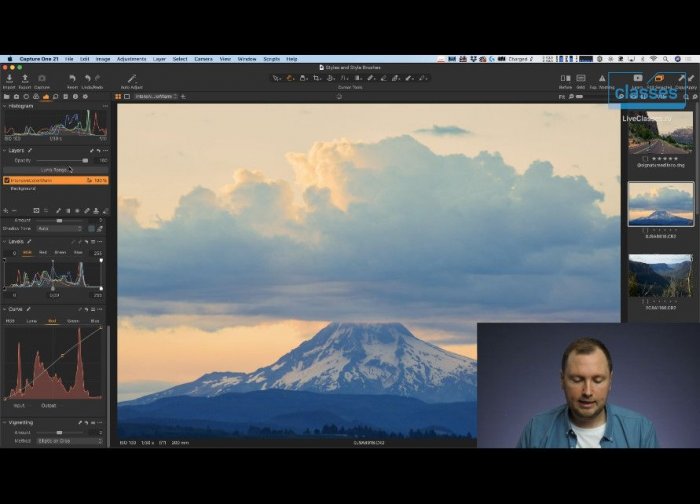Toggle the checkbox on the orange selected layer

7,180
